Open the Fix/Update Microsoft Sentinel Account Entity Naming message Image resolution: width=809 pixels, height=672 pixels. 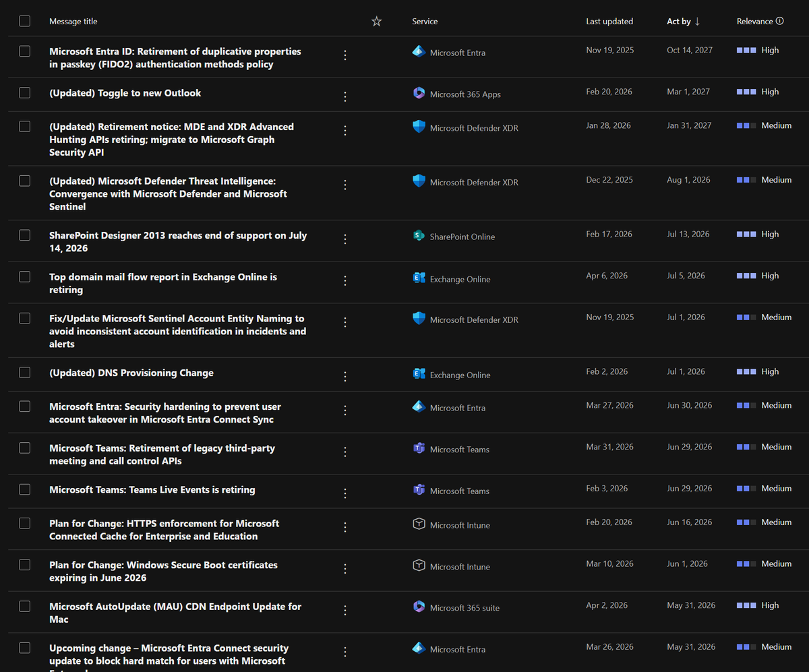[x=177, y=331]
